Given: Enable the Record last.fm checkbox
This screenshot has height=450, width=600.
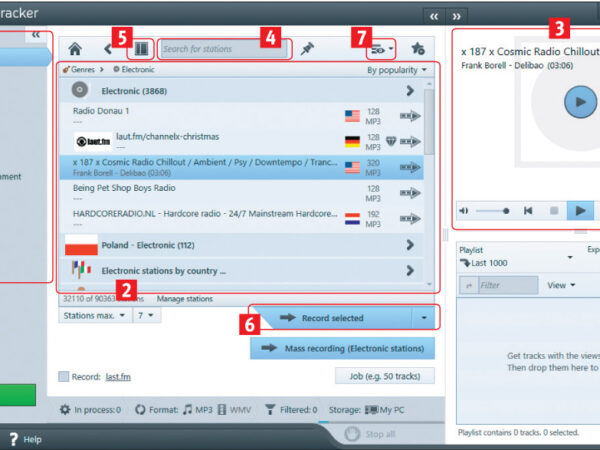Looking at the screenshot, I should tap(64, 377).
